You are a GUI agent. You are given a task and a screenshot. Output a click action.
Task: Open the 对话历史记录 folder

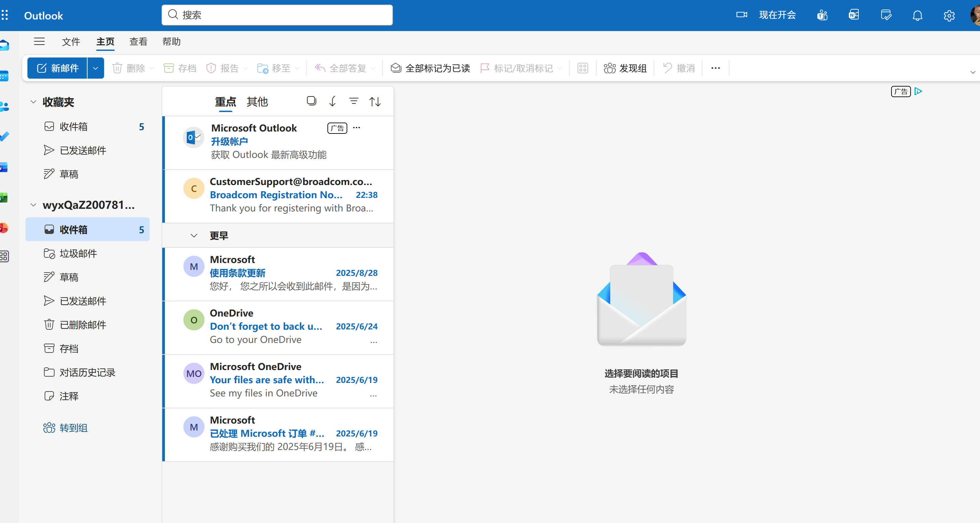point(88,372)
